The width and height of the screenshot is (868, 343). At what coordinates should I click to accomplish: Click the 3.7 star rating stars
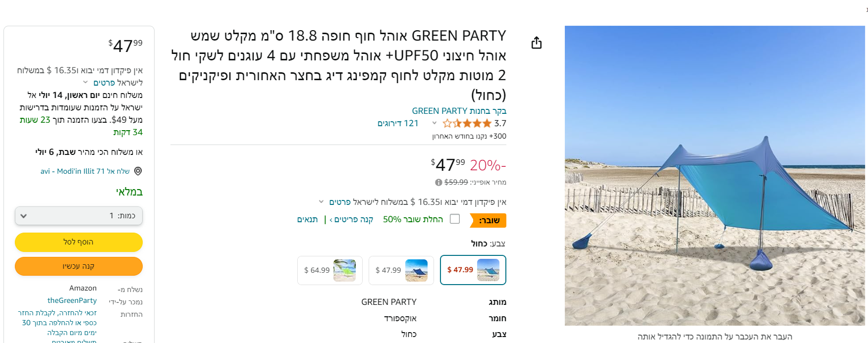click(x=467, y=123)
